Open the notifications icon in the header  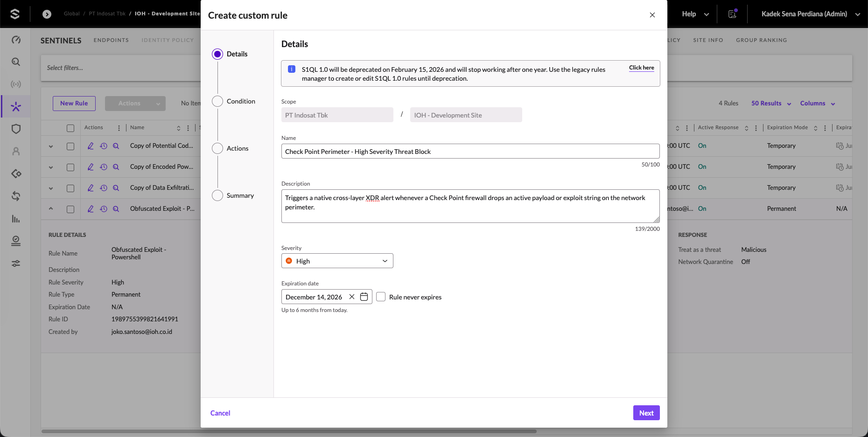coord(732,14)
